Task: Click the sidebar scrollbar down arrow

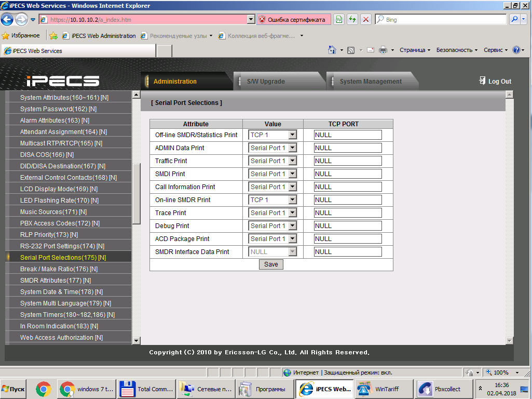Action: point(137,341)
